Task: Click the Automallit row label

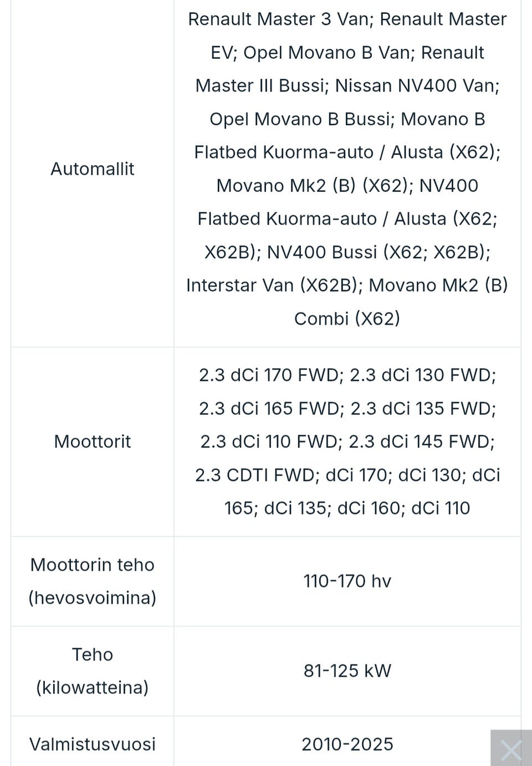Action: (92, 169)
